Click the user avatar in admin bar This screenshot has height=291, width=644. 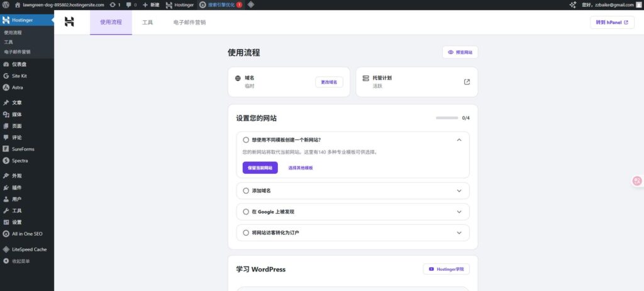[639, 5]
